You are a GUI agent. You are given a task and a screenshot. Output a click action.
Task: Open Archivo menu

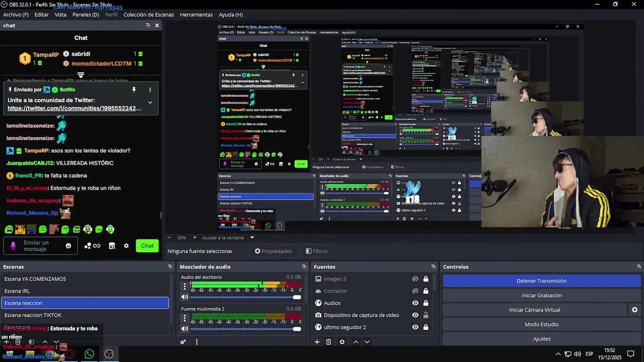pyautogui.click(x=16, y=15)
